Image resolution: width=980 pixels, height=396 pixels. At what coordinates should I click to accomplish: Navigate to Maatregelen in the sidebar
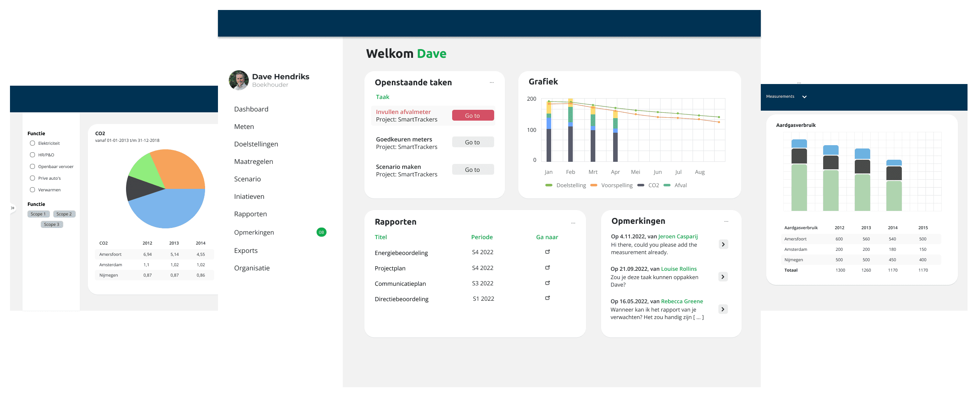click(253, 161)
